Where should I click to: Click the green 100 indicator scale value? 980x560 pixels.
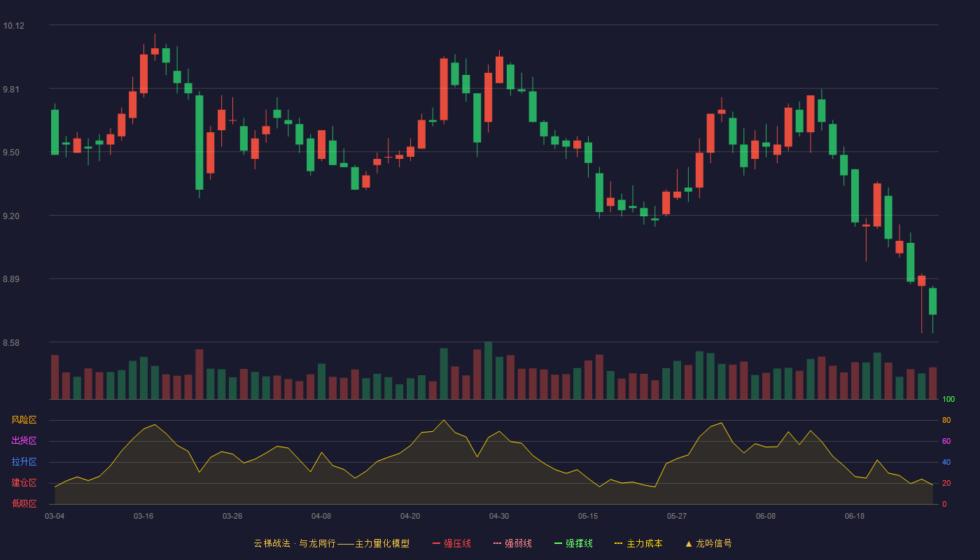pyautogui.click(x=948, y=400)
